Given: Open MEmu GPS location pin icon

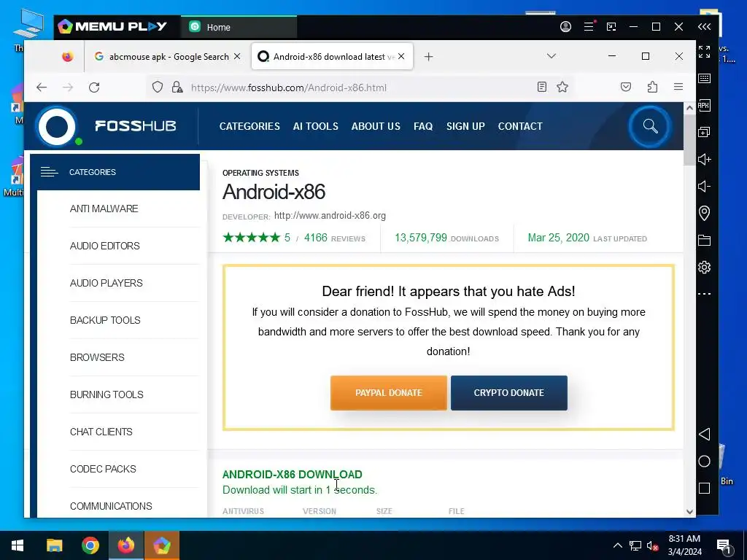Looking at the screenshot, I should click(704, 213).
